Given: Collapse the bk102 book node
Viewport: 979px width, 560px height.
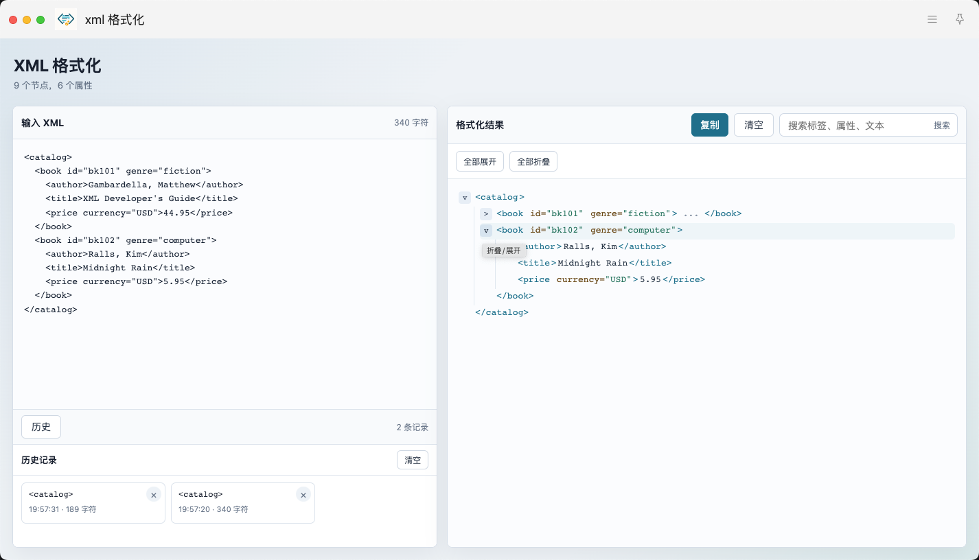Looking at the screenshot, I should click(x=486, y=231).
